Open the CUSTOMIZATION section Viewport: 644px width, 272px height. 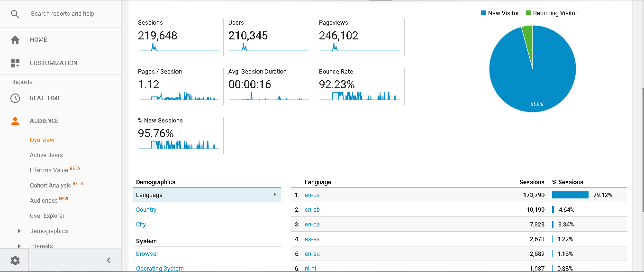tap(54, 63)
